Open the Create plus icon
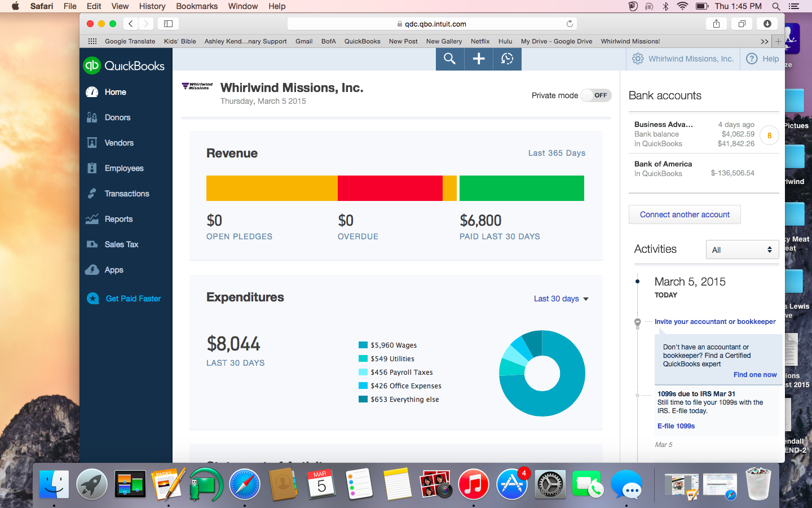This screenshot has width=812, height=508. pos(479,59)
